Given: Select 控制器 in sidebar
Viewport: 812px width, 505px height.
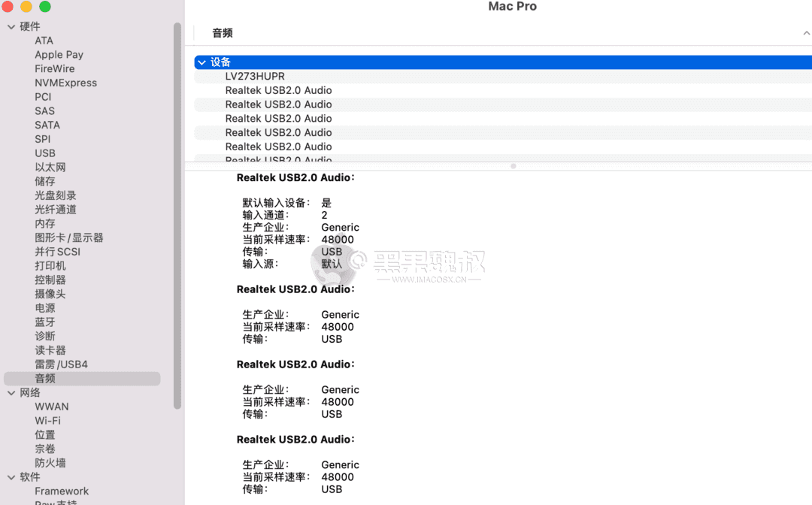Looking at the screenshot, I should pyautogui.click(x=50, y=280).
